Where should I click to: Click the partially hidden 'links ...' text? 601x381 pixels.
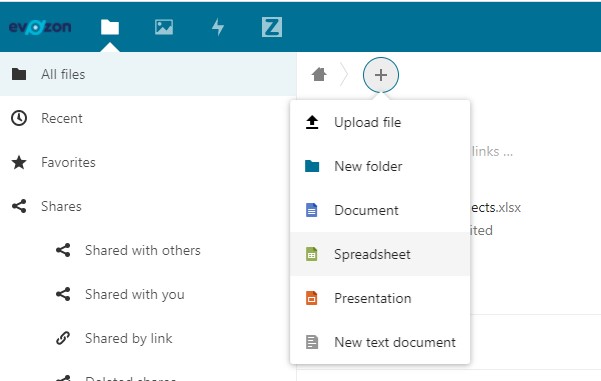tap(492, 151)
